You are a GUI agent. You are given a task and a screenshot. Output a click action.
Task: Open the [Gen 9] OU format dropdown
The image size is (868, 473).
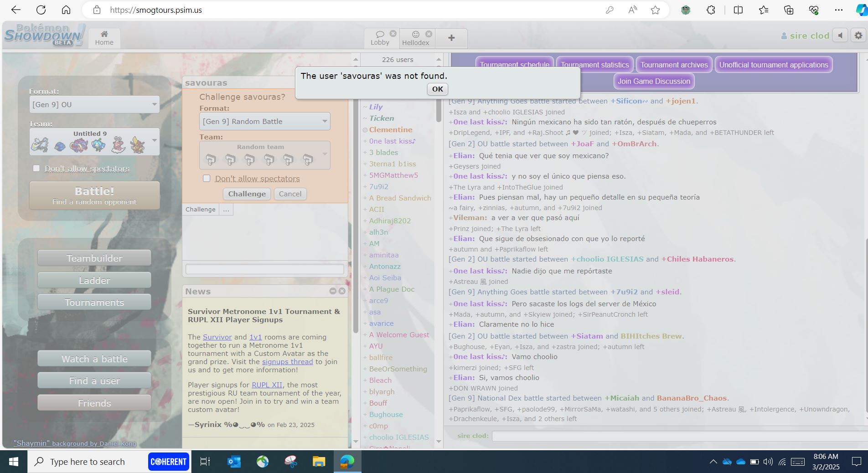coord(94,104)
